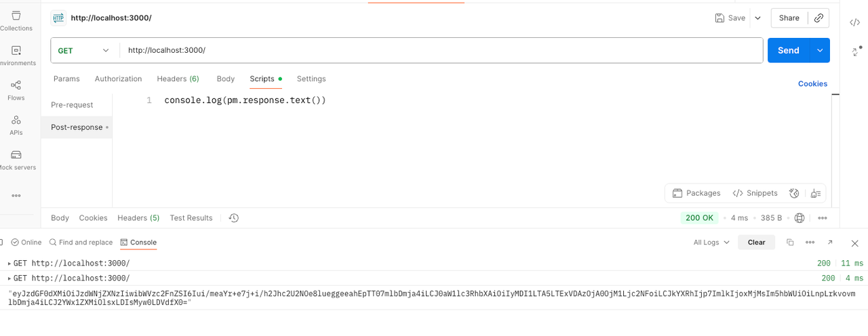
Task: Open the Collections sidebar panel
Action: [x=16, y=20]
